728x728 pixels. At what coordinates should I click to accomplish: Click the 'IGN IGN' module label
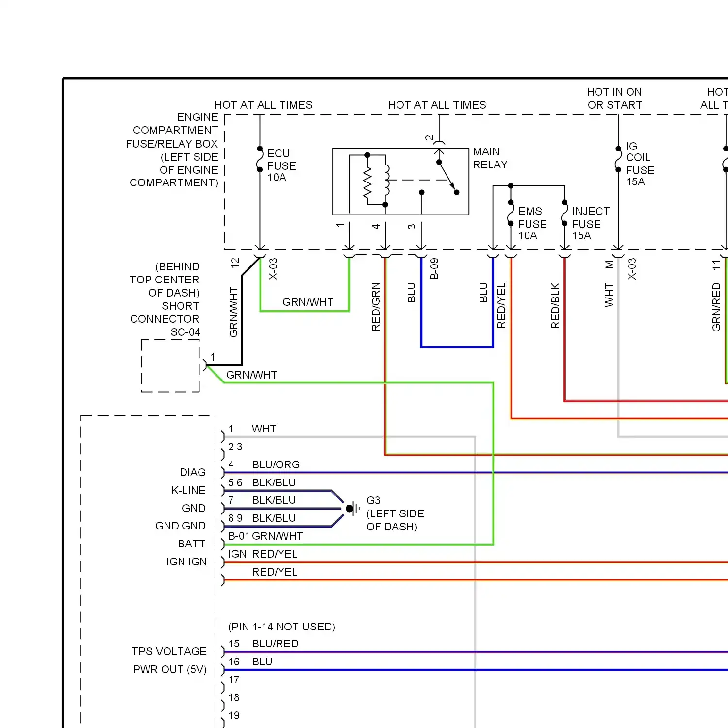(x=187, y=562)
